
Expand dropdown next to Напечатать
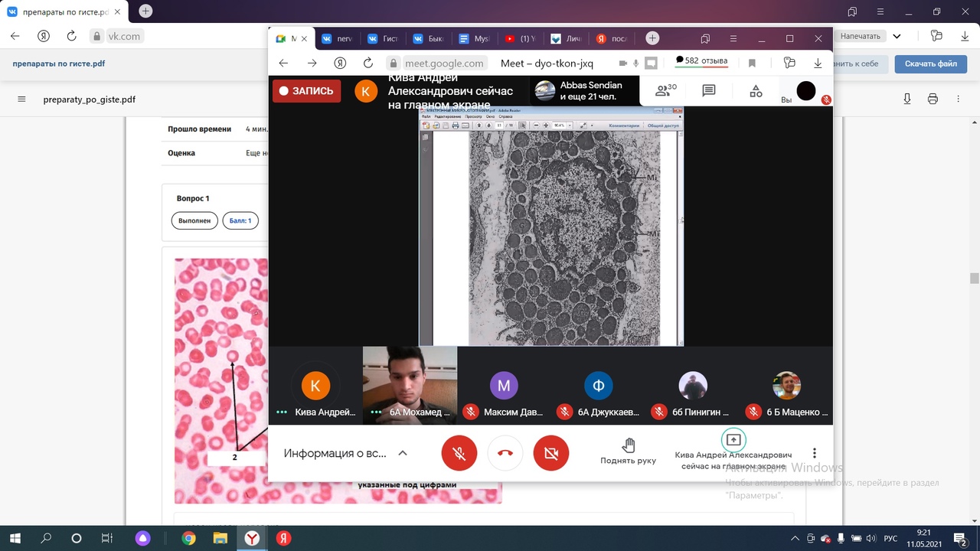[x=897, y=36]
